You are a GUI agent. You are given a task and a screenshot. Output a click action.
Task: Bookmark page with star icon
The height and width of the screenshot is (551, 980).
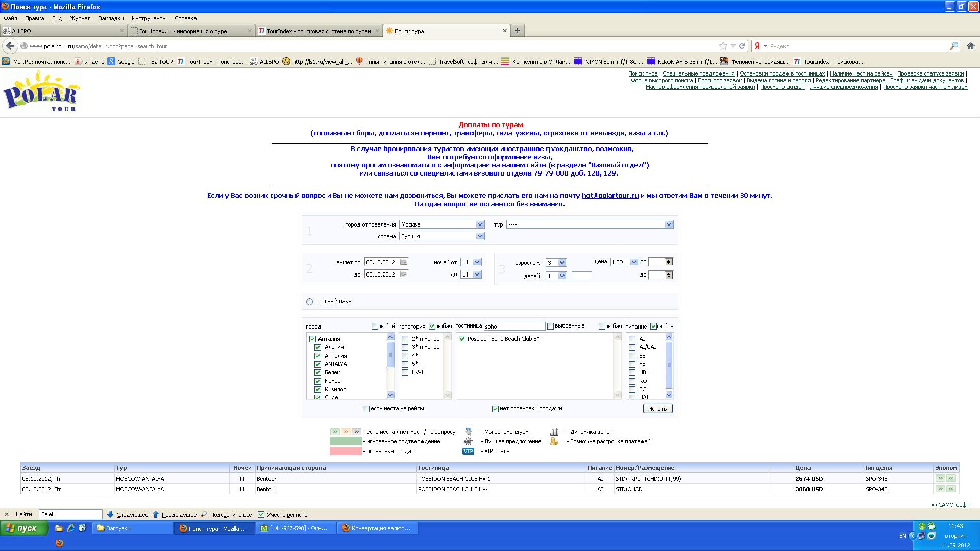723,46
